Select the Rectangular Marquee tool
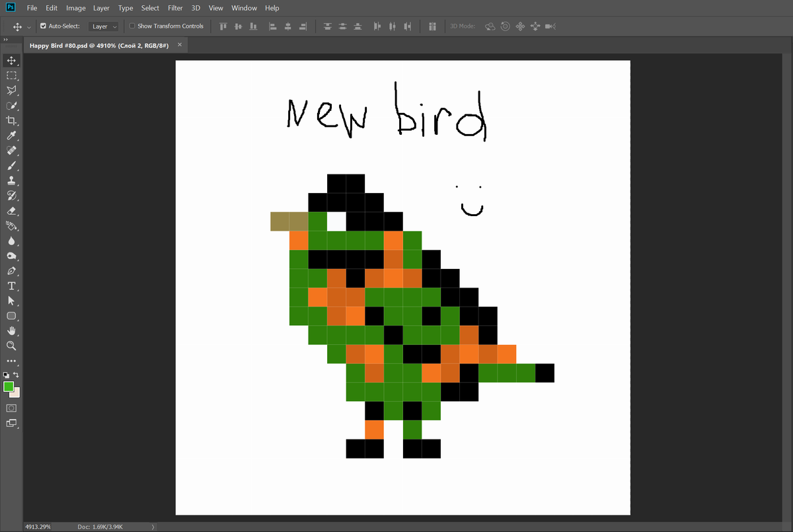The width and height of the screenshot is (793, 532). pyautogui.click(x=11, y=75)
